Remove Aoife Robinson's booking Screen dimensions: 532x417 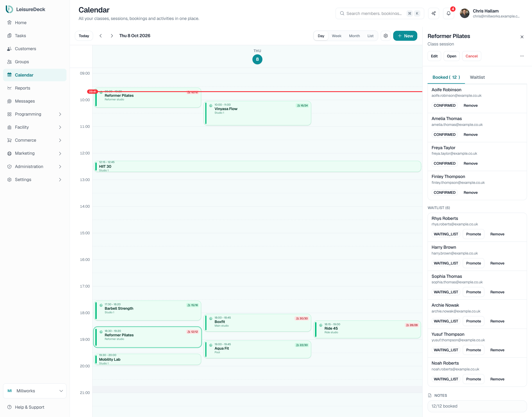pos(470,105)
